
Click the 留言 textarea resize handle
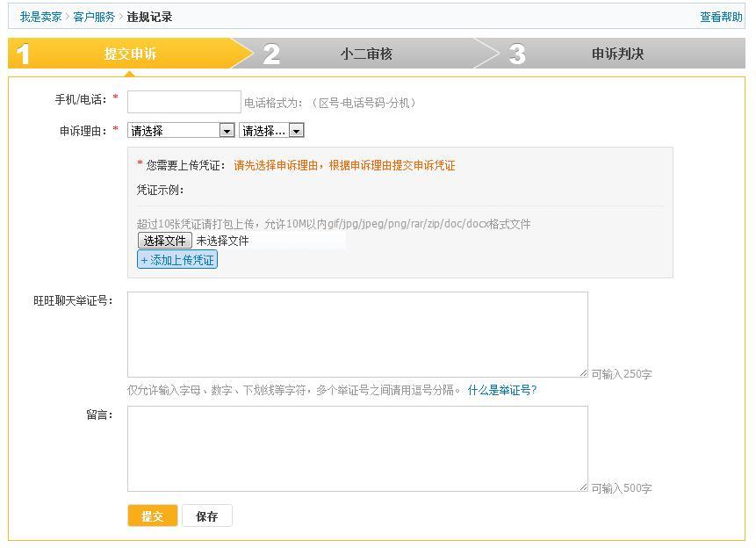tap(584, 487)
